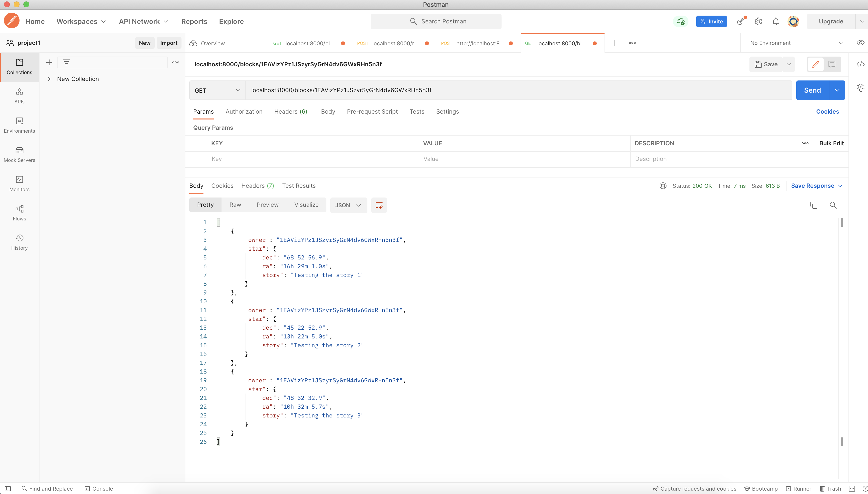This screenshot has height=494, width=868.
Task: Open the info lightbulb icon
Action: [x=860, y=88]
